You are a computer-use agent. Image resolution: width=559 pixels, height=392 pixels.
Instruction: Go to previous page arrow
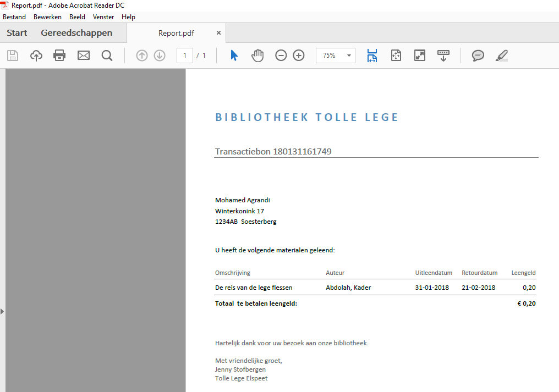tap(142, 56)
